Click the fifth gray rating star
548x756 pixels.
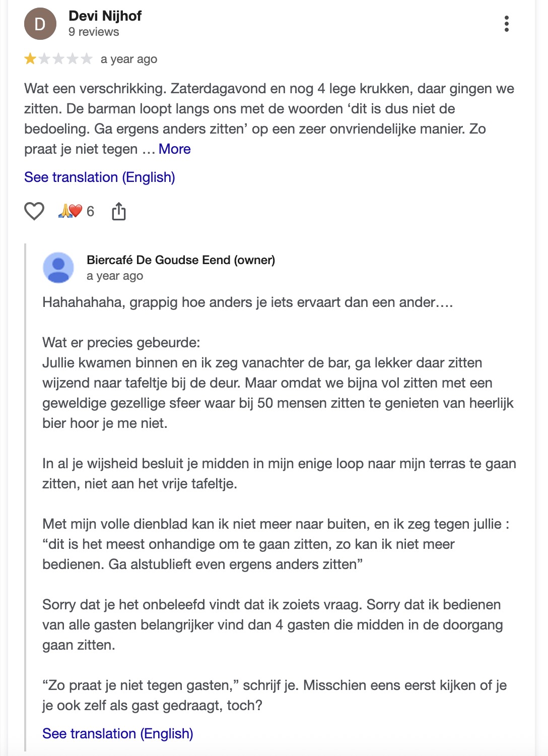(87, 59)
